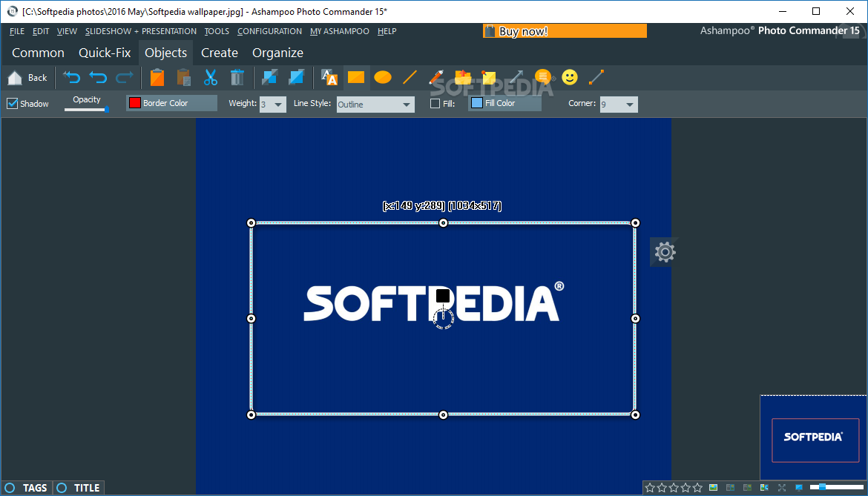Open the CONFIGURATION menu
The height and width of the screenshot is (496, 868).
point(269,32)
